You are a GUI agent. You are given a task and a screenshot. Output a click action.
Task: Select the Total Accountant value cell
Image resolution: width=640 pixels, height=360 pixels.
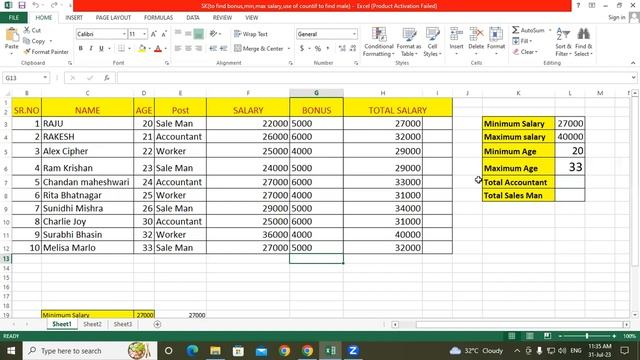click(570, 182)
